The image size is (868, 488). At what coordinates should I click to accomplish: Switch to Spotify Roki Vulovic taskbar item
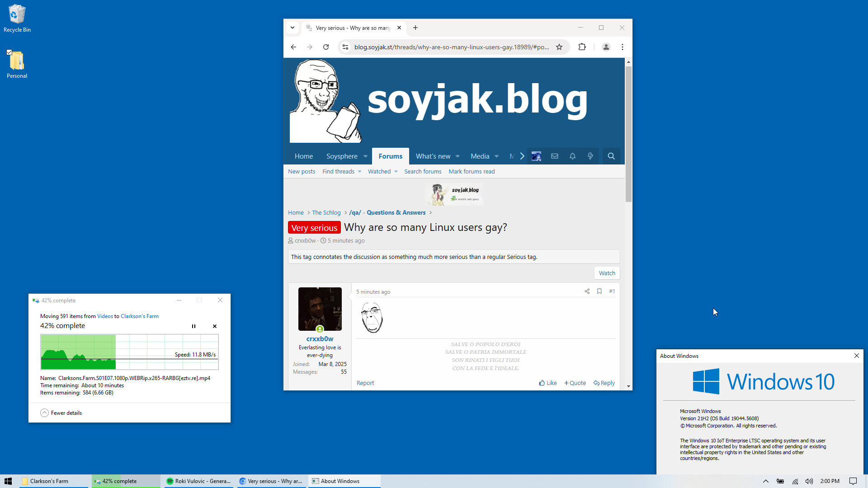198,481
